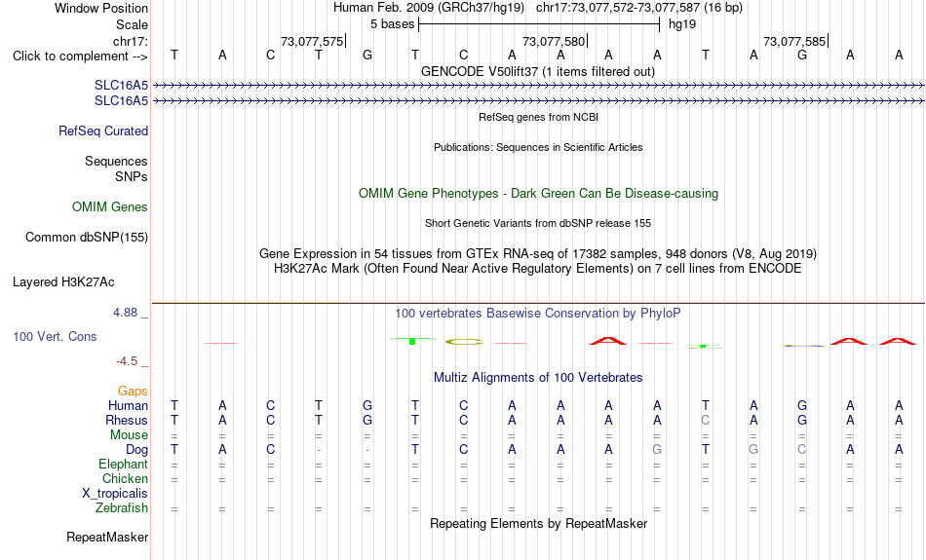Click the 73,077,575 position marker
Viewport: 926px width, 560px height.
pos(313,41)
